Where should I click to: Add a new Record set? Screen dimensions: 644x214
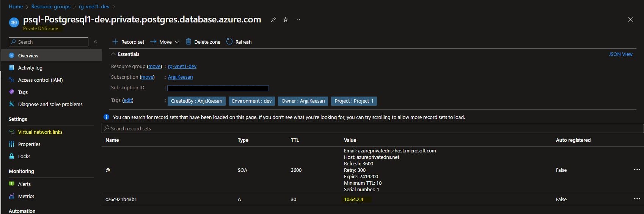point(128,42)
